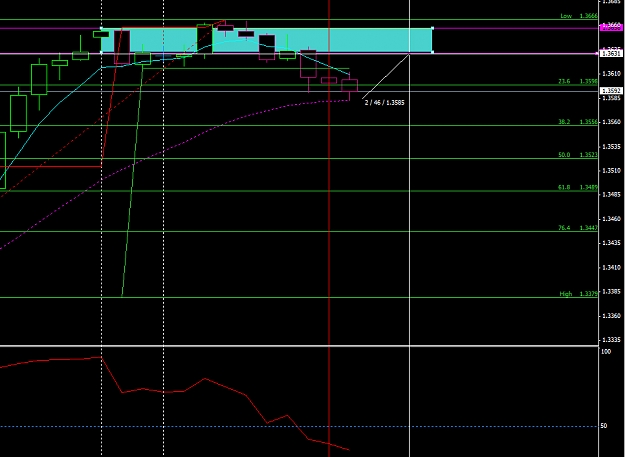Click the 1.3460 price axis label
The height and width of the screenshot is (457, 625).
(612, 219)
